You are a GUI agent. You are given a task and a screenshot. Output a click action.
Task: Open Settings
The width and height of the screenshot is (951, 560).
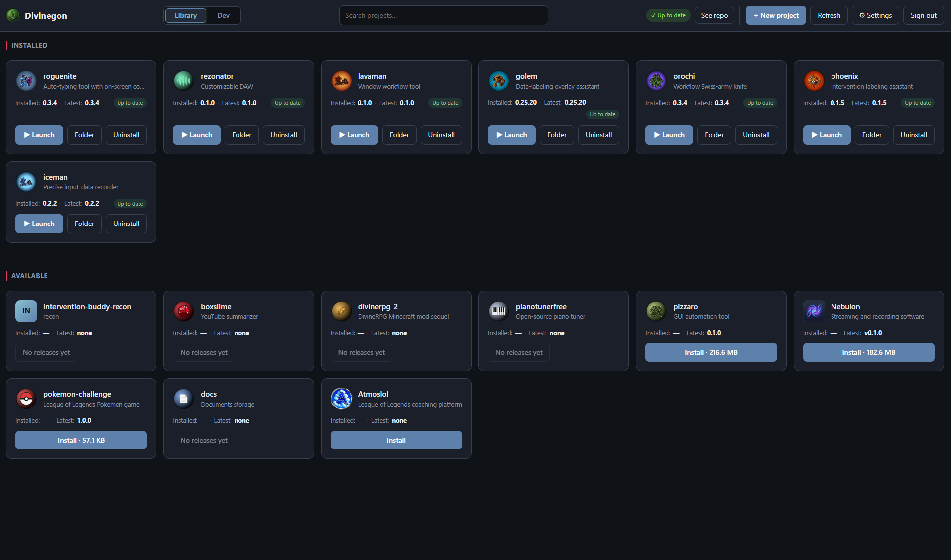[x=875, y=15]
